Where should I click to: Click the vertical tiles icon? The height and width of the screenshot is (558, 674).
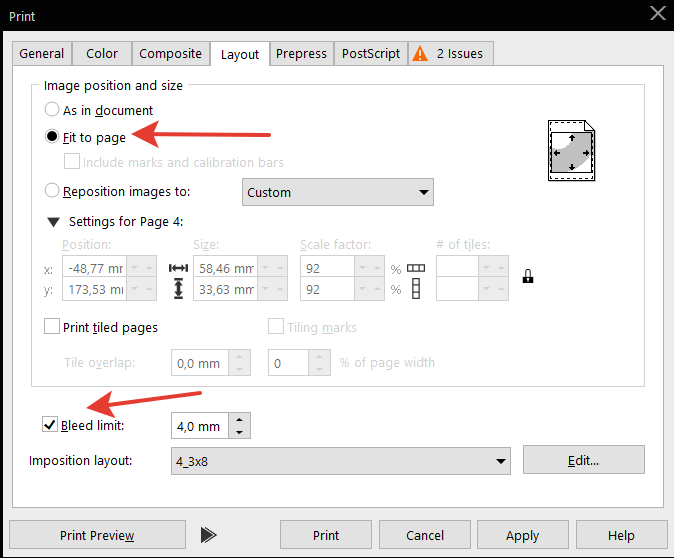click(416, 288)
